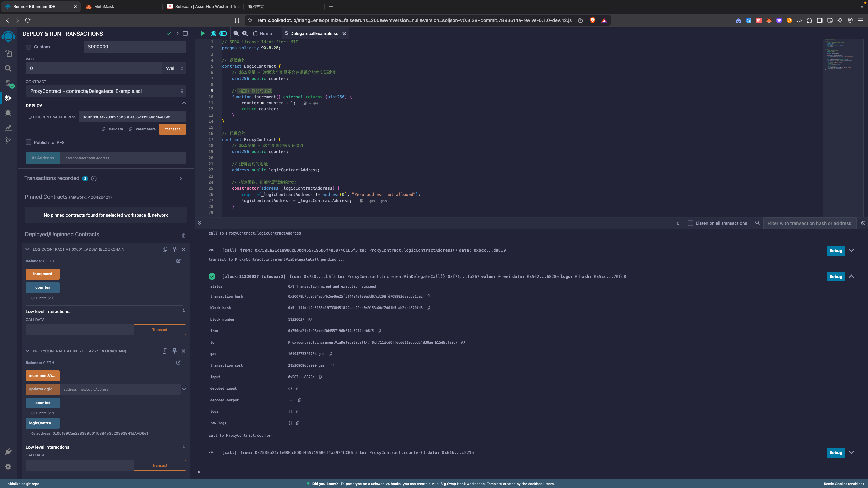Click the green run script play icon

coord(202,33)
